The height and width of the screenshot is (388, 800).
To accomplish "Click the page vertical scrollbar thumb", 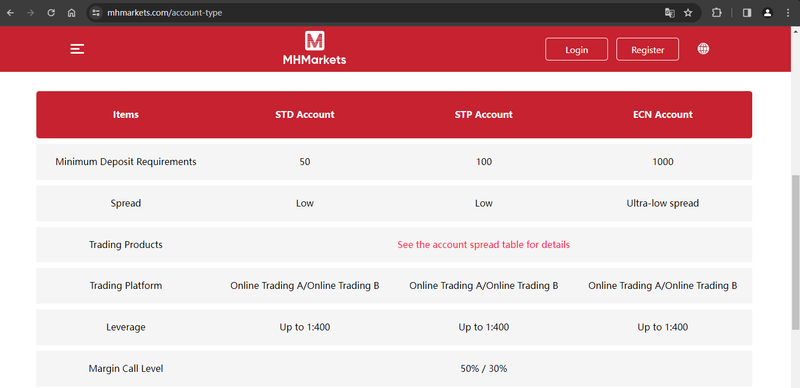I will pos(795,252).
